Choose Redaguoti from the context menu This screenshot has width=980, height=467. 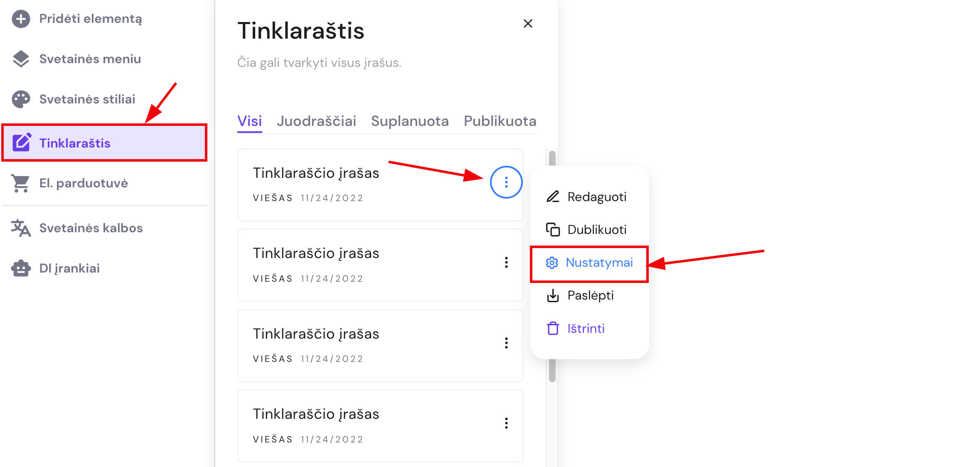(x=597, y=197)
